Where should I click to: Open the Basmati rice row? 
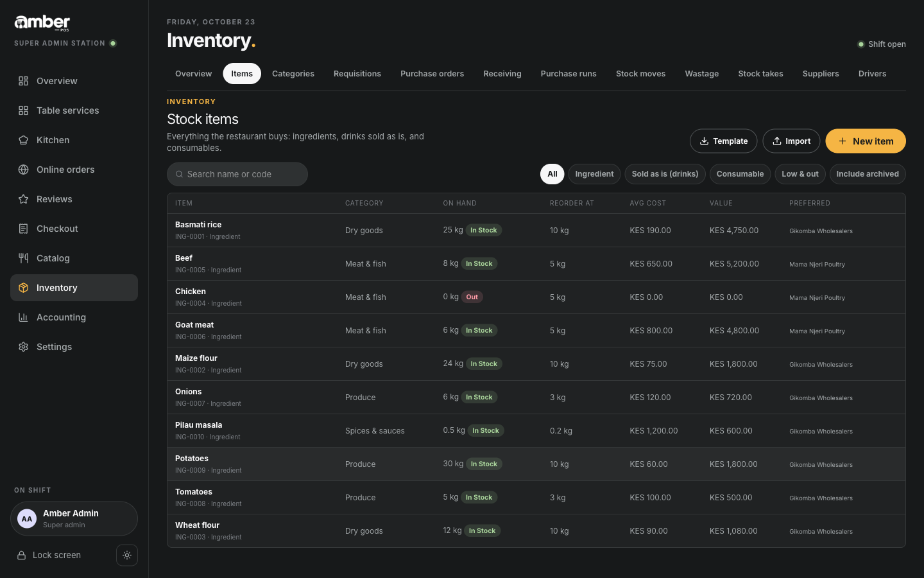536,231
